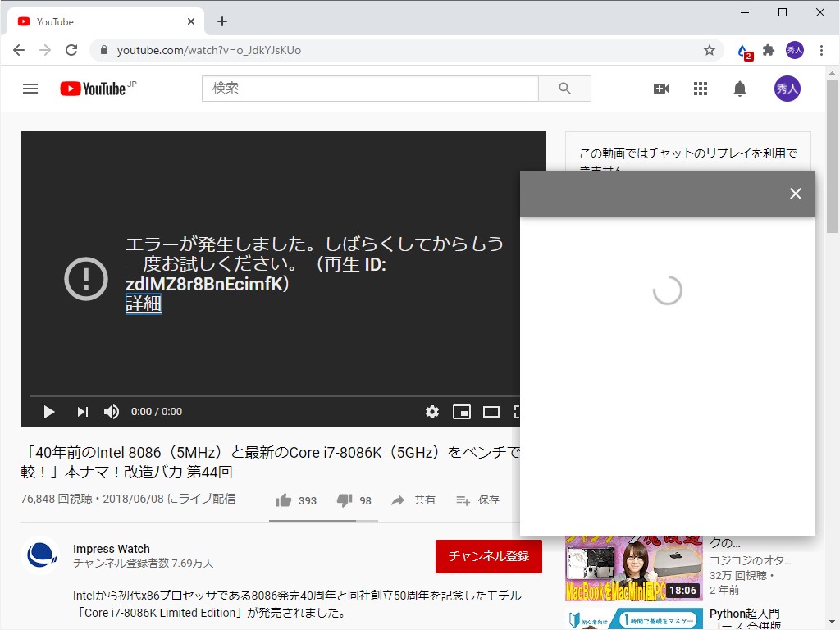Subscribe via the チャンネル登録 button
Viewport: 840px width, 630px height.
[489, 556]
